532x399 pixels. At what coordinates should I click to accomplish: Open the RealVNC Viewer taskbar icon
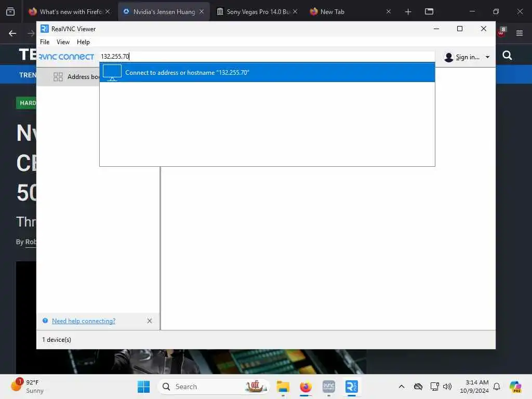coord(352,387)
